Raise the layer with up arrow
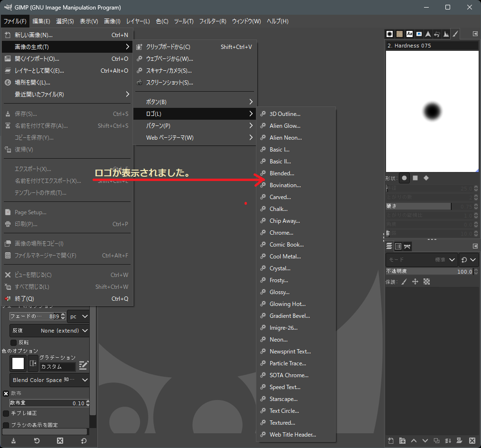The height and width of the screenshot is (448, 481). pyautogui.click(x=414, y=441)
